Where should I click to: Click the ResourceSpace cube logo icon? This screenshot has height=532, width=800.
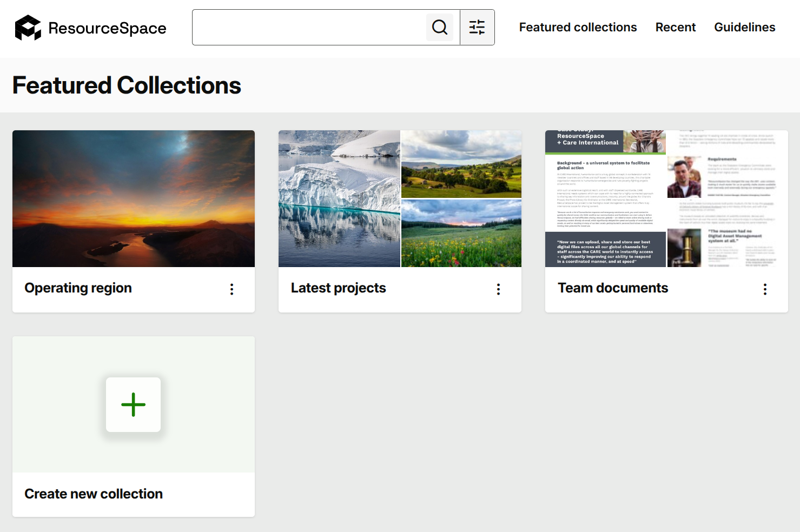pos(28,28)
